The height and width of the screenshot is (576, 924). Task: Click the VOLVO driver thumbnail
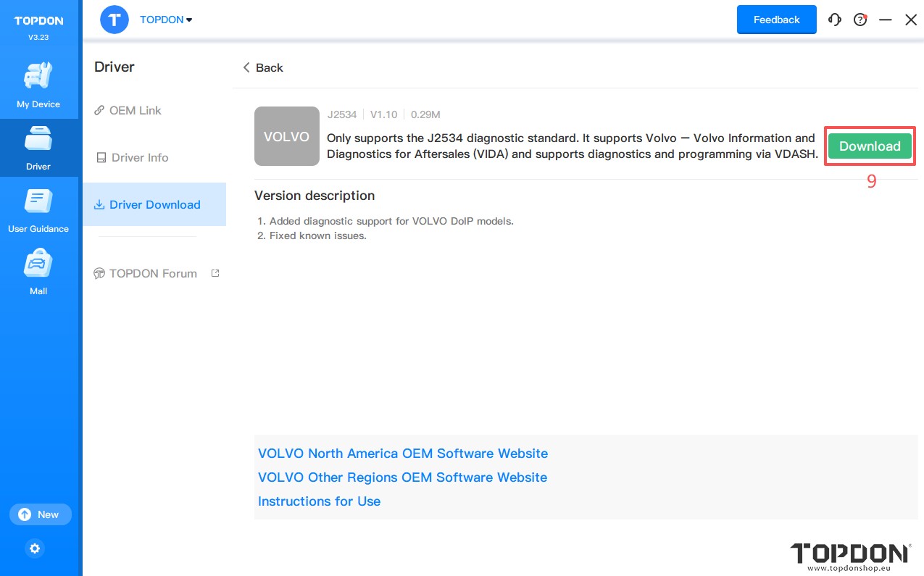point(287,136)
